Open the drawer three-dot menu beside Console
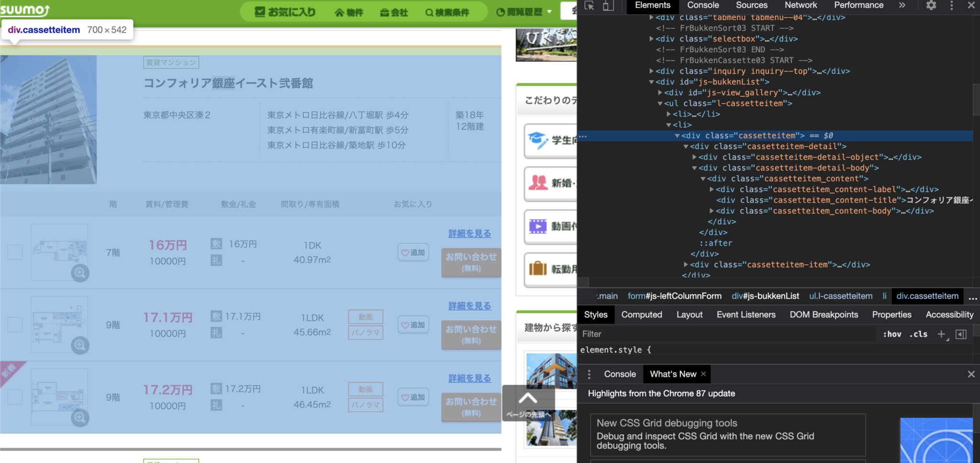The image size is (980, 463). click(x=589, y=374)
